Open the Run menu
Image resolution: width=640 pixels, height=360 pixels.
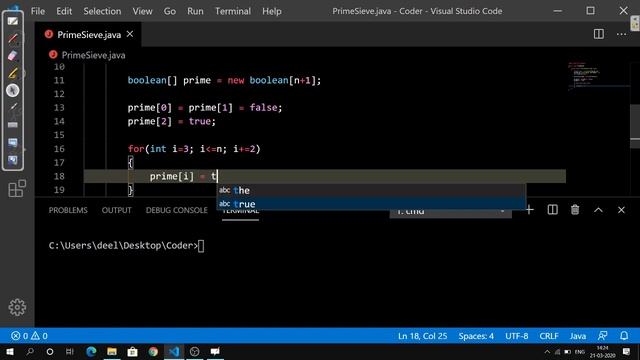[x=195, y=11]
